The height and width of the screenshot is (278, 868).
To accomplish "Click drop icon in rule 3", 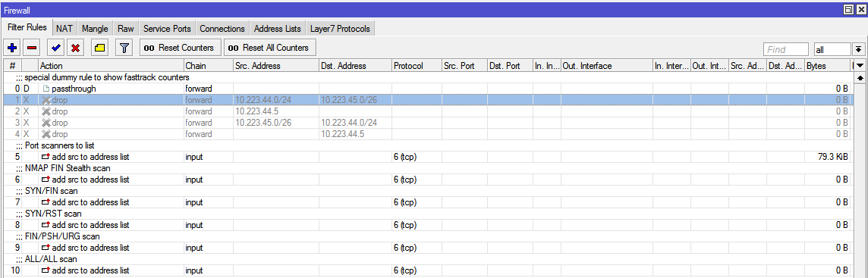I will (46, 123).
